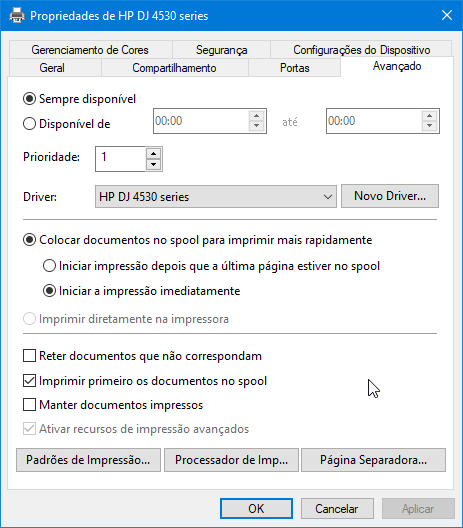Go to Gerenciamento de Cores tab
Screen dimensions: 463x528
tap(91, 50)
